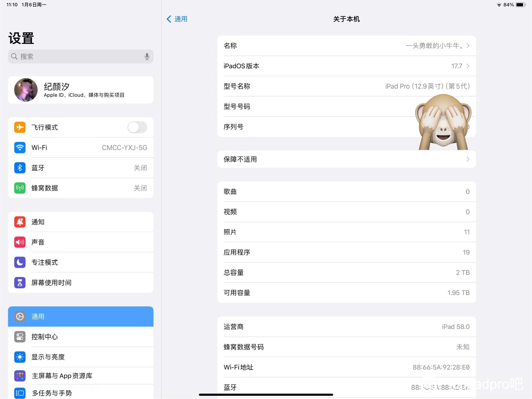Tap the 应用程序 row showing 19
Viewport: 532px width, 399px height.
pyautogui.click(x=347, y=252)
